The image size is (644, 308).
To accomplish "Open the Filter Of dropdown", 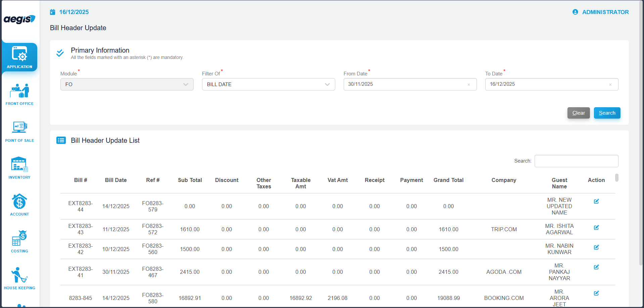I will pyautogui.click(x=268, y=84).
